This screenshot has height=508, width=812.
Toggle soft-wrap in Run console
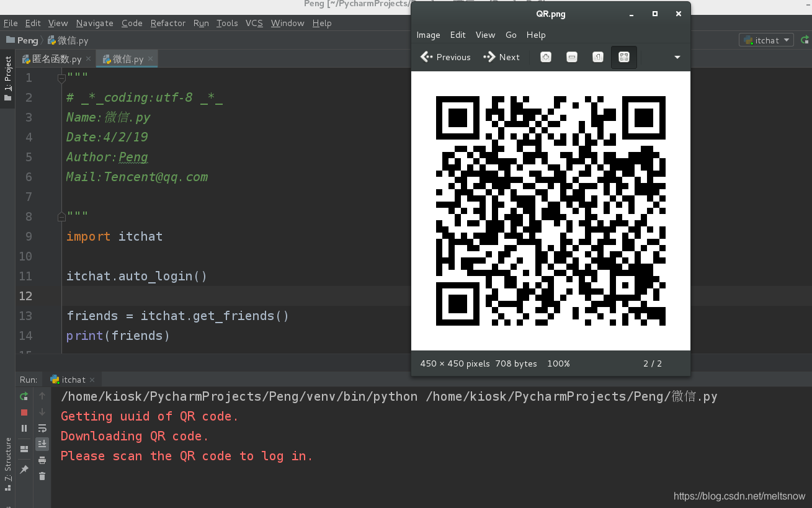click(42, 428)
